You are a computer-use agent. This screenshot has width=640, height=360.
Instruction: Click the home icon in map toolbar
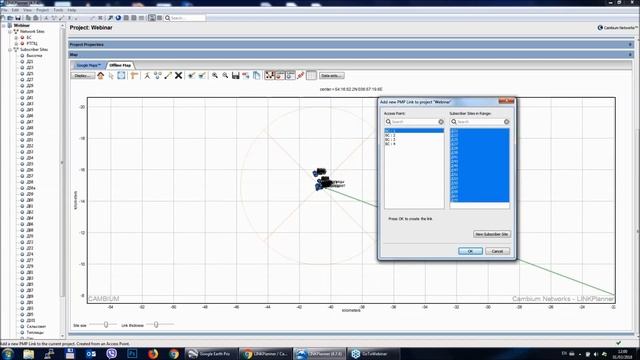[x=100, y=76]
